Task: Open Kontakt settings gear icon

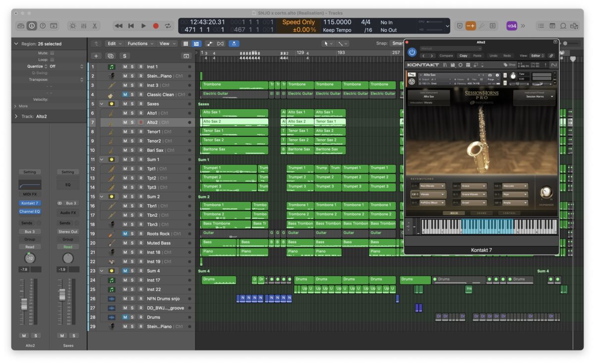Action: coord(460,65)
